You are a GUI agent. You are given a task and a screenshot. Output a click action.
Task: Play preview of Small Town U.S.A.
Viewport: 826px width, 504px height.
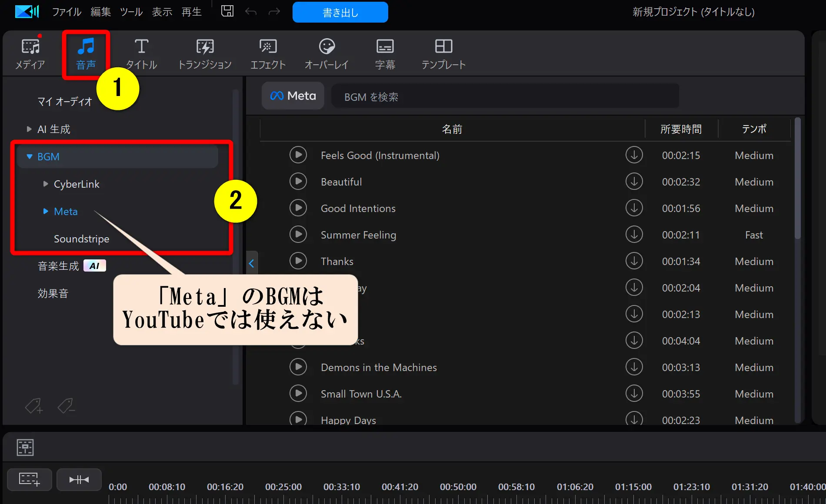(298, 394)
